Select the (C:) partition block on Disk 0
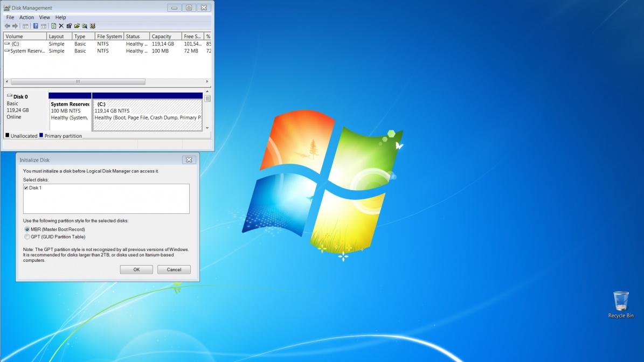Viewport: 644px width, 362px height. click(147, 114)
